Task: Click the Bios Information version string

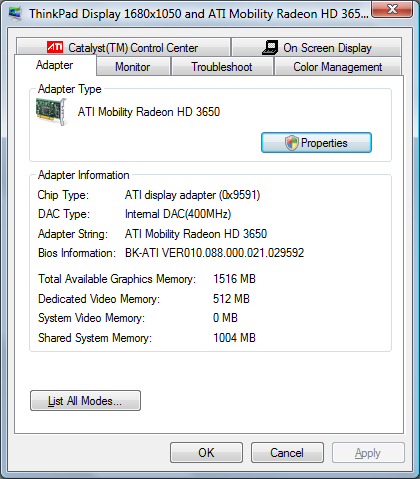Action: pos(214,253)
